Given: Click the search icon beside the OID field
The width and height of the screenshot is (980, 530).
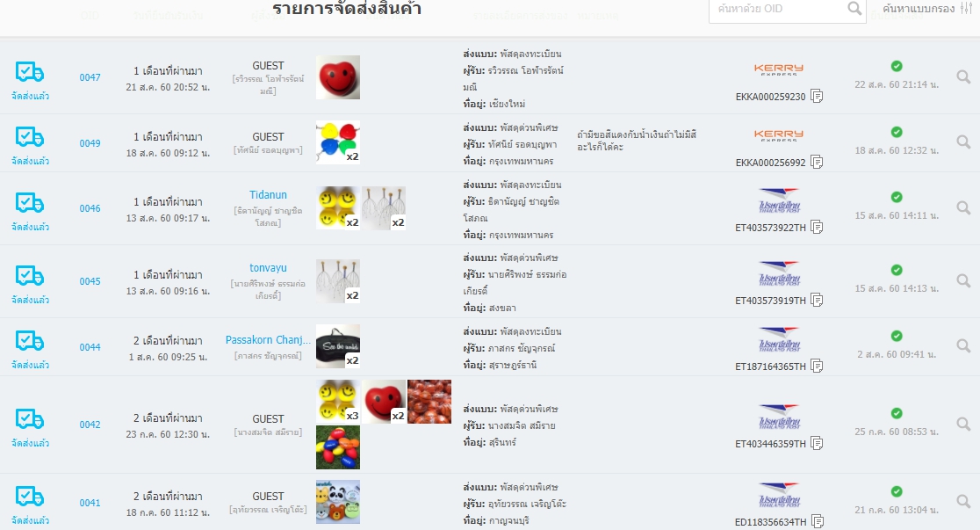Looking at the screenshot, I should coord(854,9).
